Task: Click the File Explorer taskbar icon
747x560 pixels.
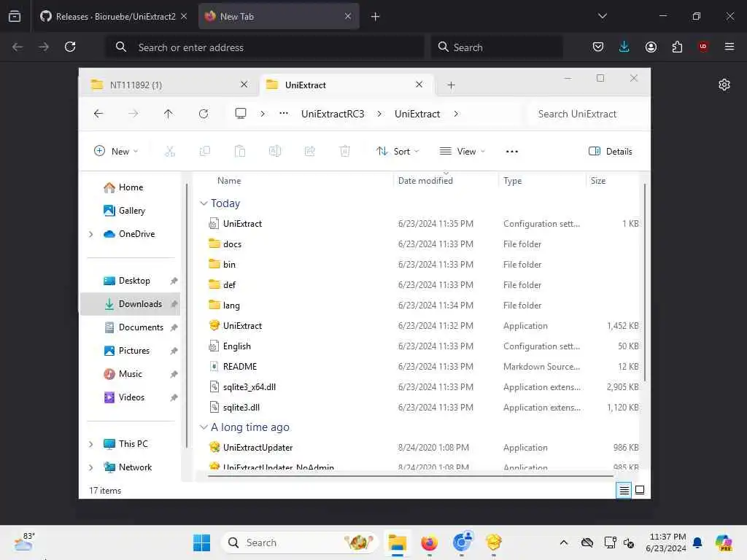Action: pos(397,542)
